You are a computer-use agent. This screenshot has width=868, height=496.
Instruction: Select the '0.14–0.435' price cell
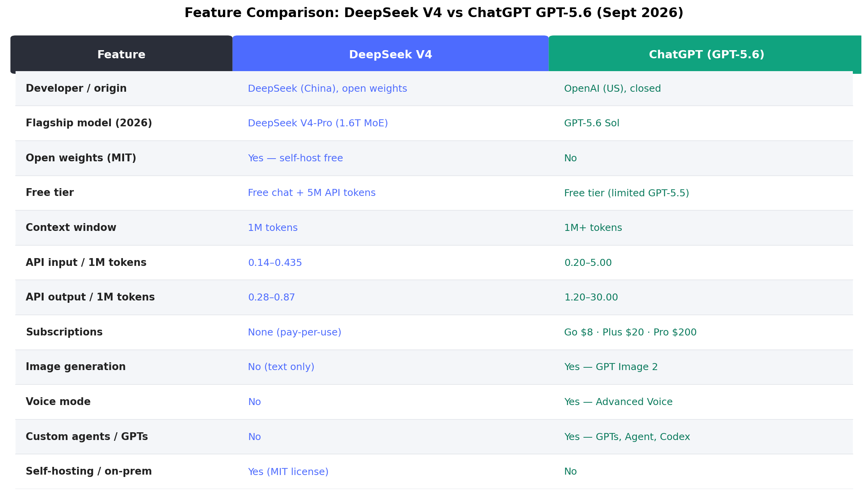275,263
